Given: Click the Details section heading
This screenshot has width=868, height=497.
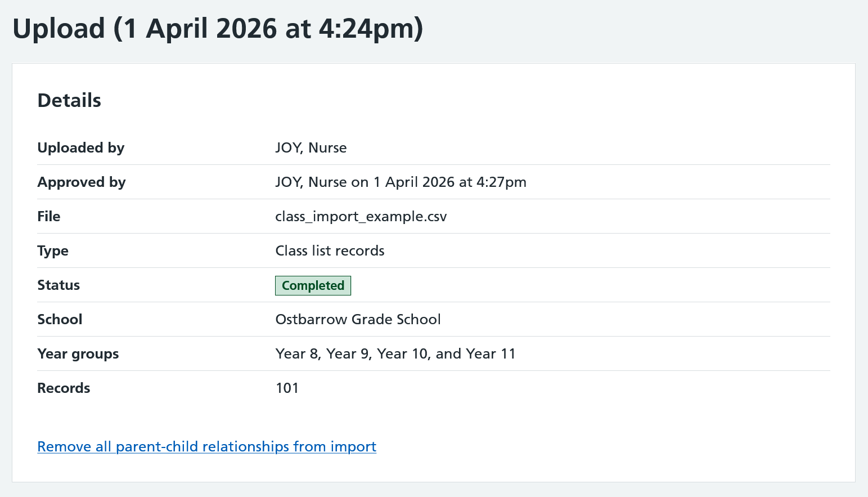Looking at the screenshot, I should point(69,100).
